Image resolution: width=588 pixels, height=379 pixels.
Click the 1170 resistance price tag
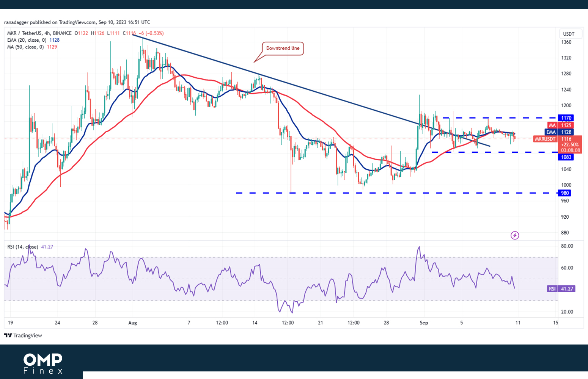[566, 118]
